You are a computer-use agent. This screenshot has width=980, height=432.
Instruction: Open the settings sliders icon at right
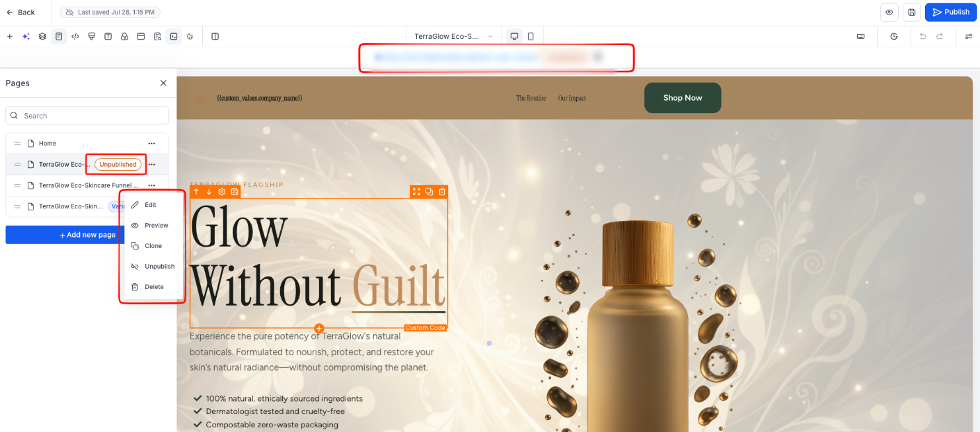click(969, 36)
